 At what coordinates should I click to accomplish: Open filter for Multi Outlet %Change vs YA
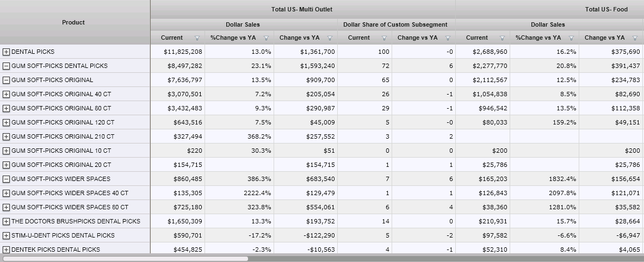pyautogui.click(x=266, y=38)
